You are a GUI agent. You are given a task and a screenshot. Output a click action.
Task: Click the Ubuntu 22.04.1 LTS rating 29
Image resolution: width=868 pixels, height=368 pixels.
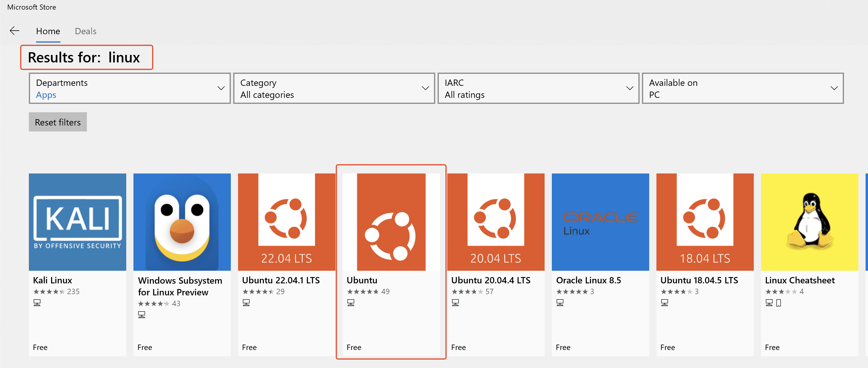click(264, 292)
